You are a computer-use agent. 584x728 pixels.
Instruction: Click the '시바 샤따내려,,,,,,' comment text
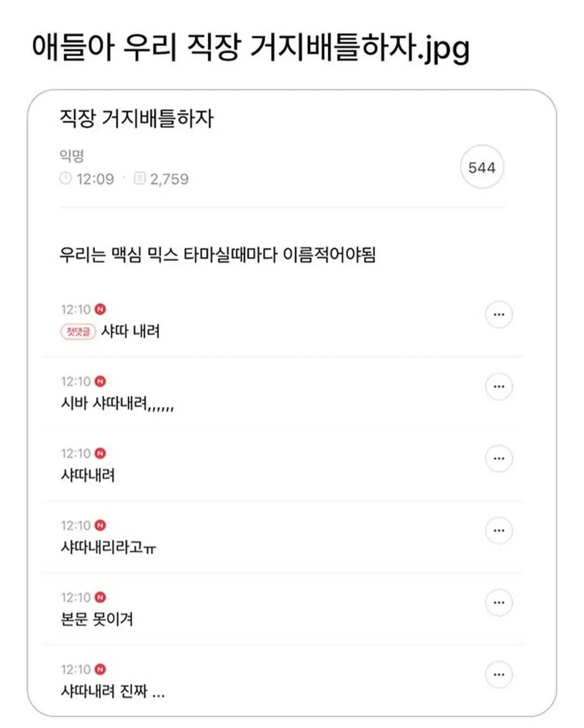pos(117,403)
